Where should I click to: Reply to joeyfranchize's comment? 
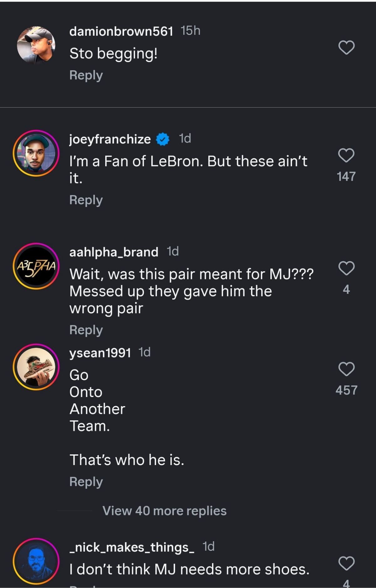[x=86, y=199]
